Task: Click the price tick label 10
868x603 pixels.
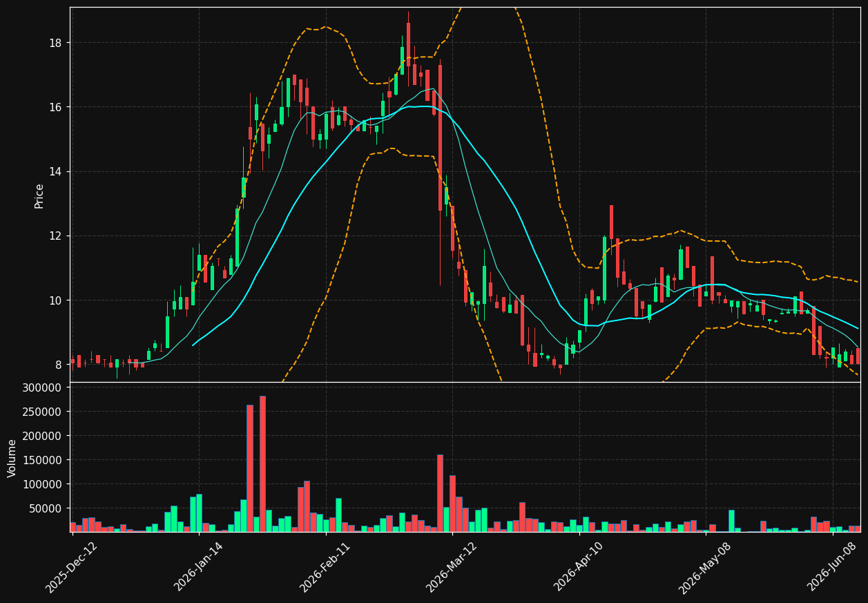Action: [55, 300]
